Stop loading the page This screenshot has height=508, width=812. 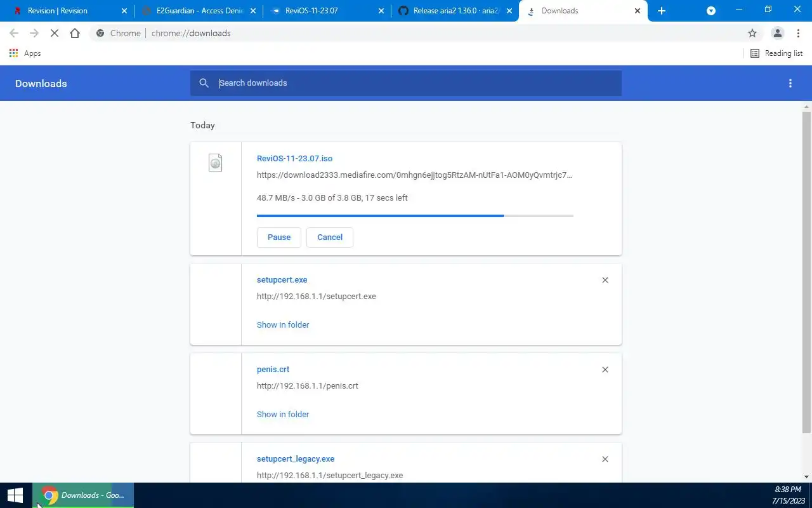coord(55,33)
